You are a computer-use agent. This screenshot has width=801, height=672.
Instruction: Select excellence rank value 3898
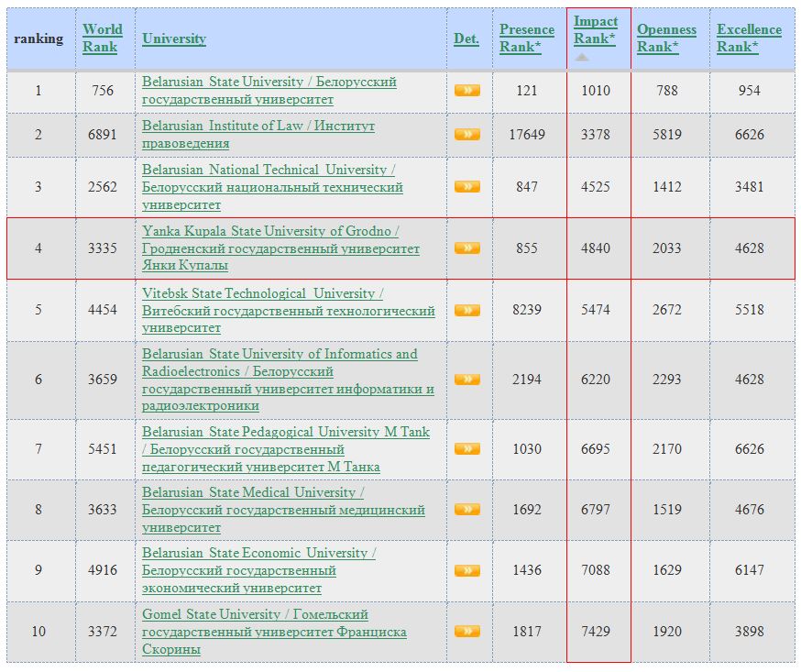click(x=750, y=631)
